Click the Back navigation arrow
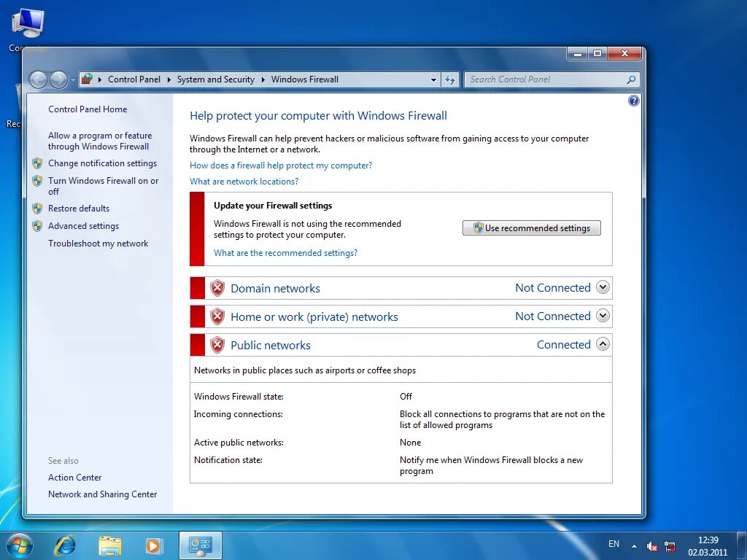Image resolution: width=747 pixels, height=560 pixels. click(38, 79)
